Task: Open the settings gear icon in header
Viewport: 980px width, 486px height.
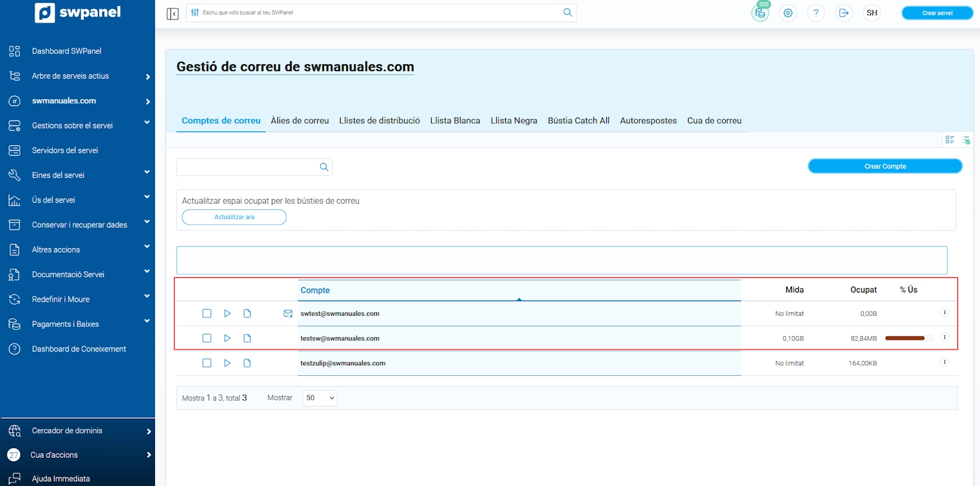Action: 788,13
